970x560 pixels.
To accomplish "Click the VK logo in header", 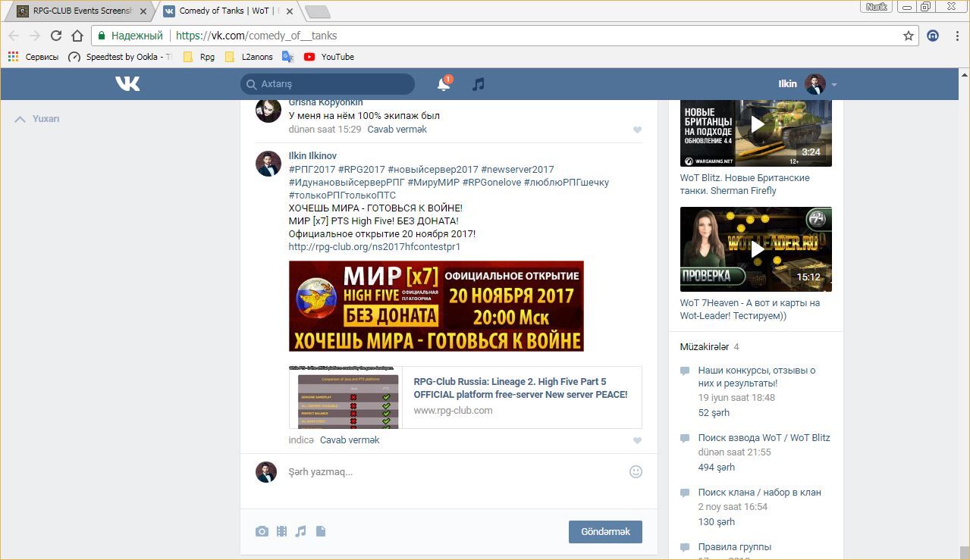I will [127, 83].
